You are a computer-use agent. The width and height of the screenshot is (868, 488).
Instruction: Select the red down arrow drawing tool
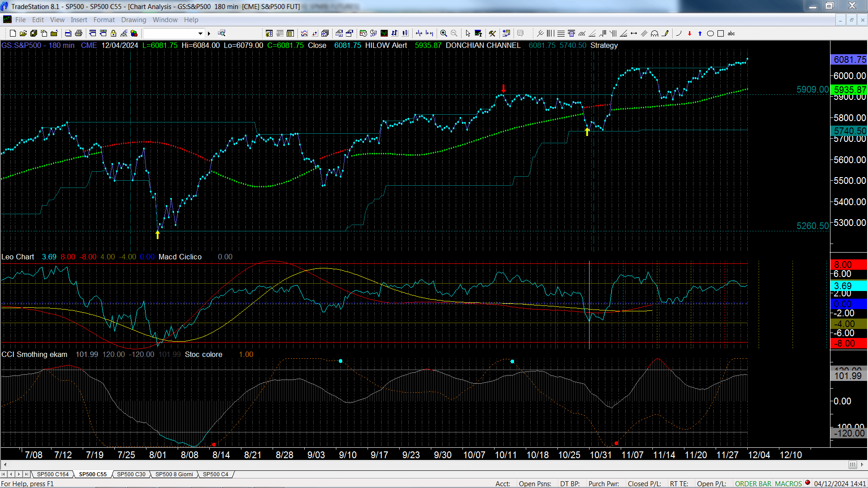(689, 33)
